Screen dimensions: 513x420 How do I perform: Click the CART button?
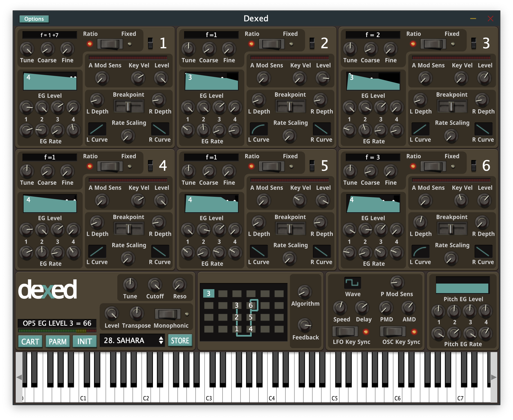(x=30, y=341)
